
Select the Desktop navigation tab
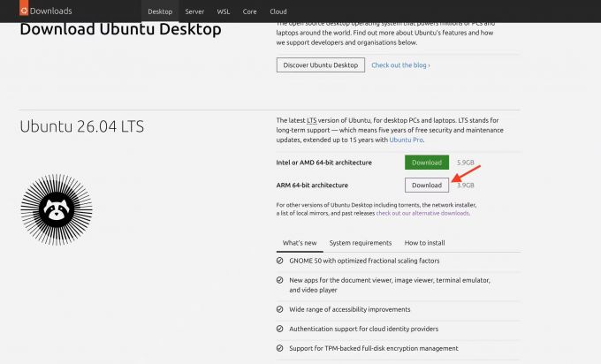point(160,11)
